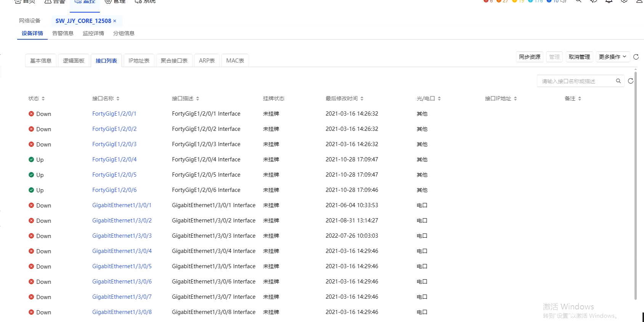This screenshot has height=322, width=644.
Task: Click the red Down status icon for GigabitEthernet1/3/0/1
Action: coord(31,205)
